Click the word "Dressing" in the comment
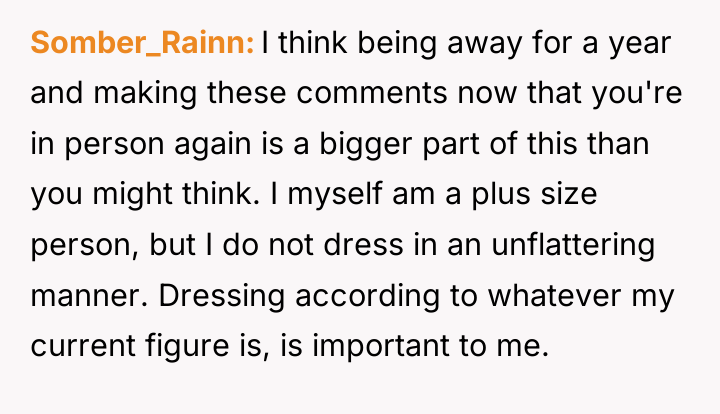The width and height of the screenshot is (720, 414). click(222, 296)
